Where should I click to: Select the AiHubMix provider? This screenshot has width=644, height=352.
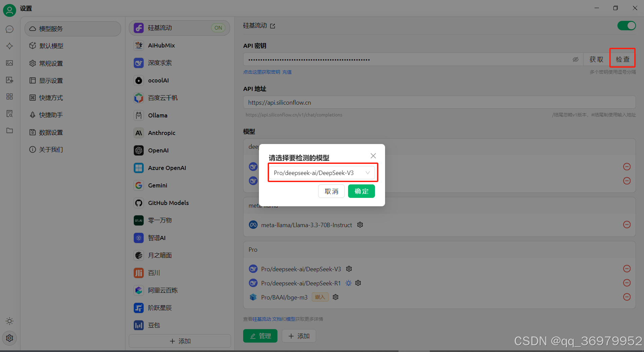point(180,45)
